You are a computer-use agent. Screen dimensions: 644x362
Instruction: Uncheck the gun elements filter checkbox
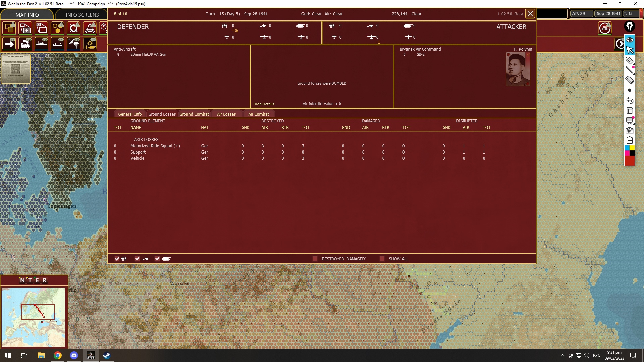pyautogui.click(x=137, y=259)
